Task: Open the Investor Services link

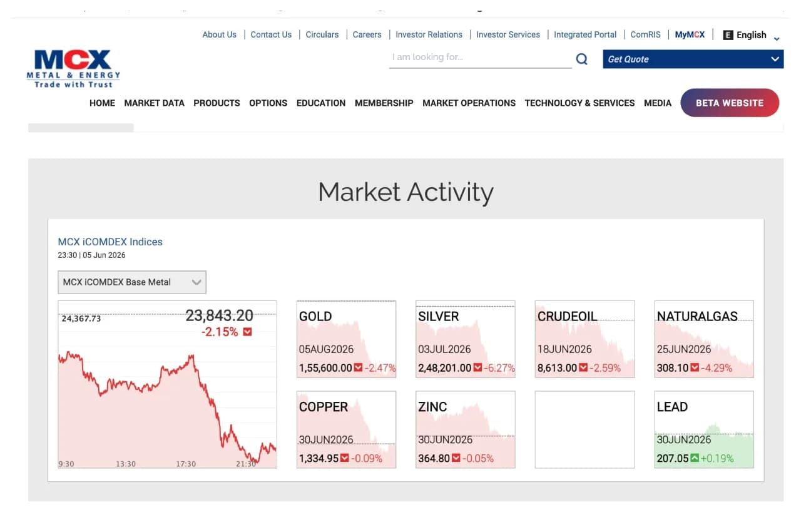Action: pyautogui.click(x=508, y=35)
